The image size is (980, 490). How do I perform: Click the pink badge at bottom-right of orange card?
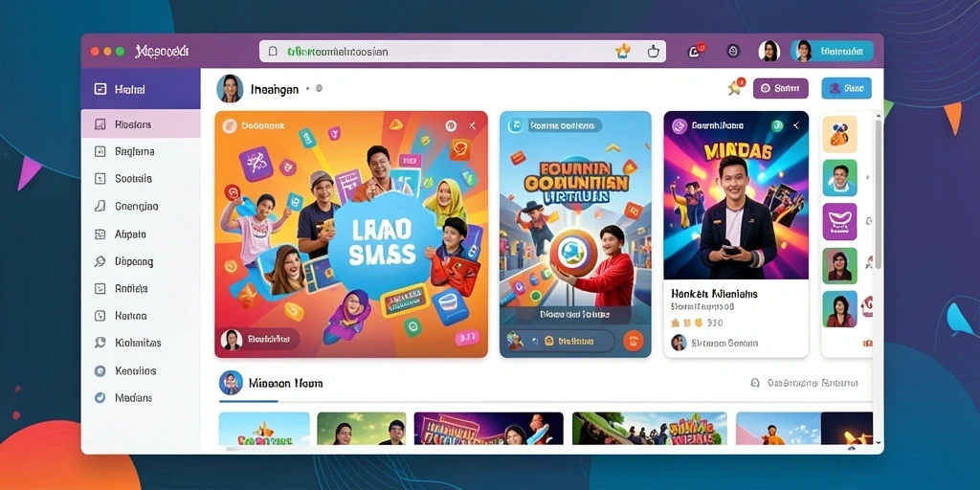467,338
